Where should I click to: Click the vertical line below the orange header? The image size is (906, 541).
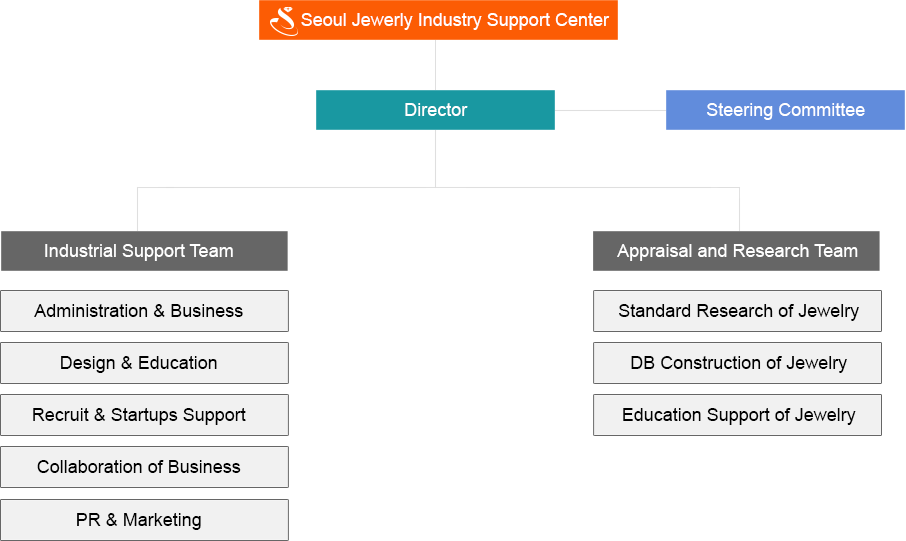435,65
